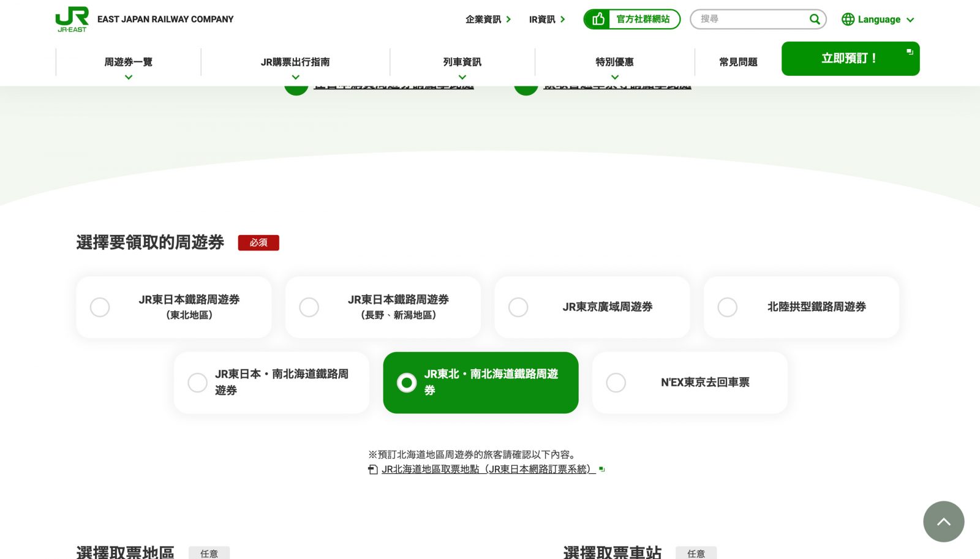This screenshot has width=980, height=559.
Task: Expand the 列車資訊 menu chevron
Action: click(462, 77)
